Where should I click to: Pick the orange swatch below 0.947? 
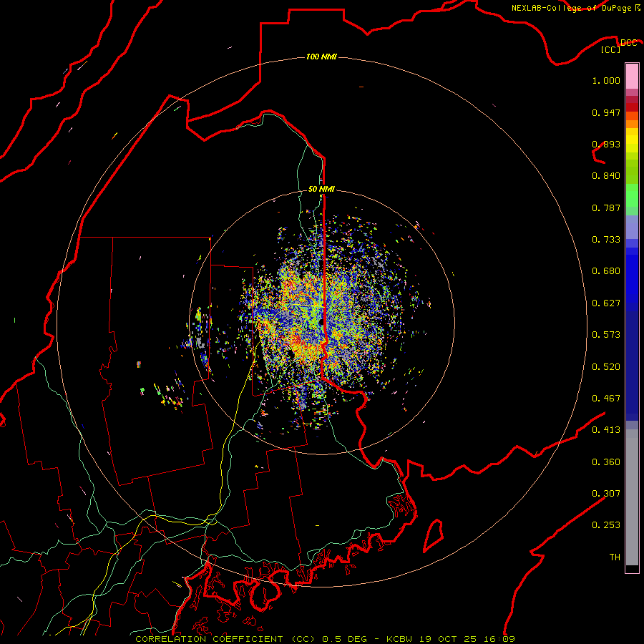[632, 124]
